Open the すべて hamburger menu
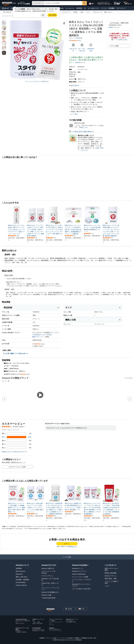 (x=5, y=8)
